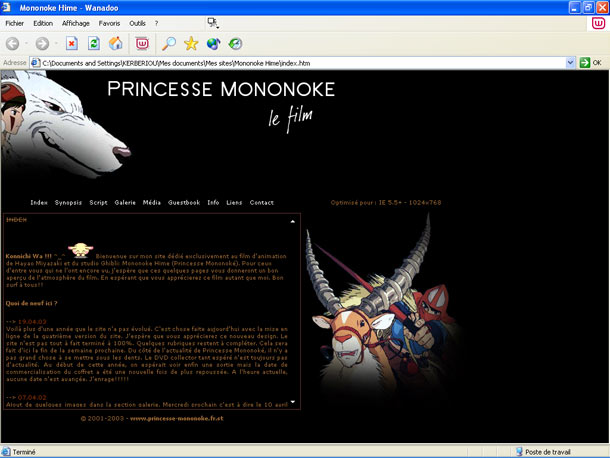
Task: Open the Outils menu
Action: point(137,23)
